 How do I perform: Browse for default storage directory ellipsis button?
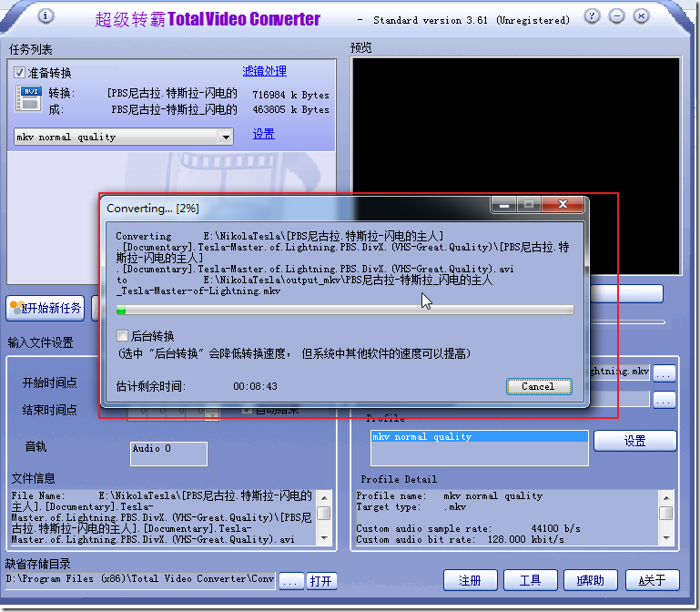point(291,581)
